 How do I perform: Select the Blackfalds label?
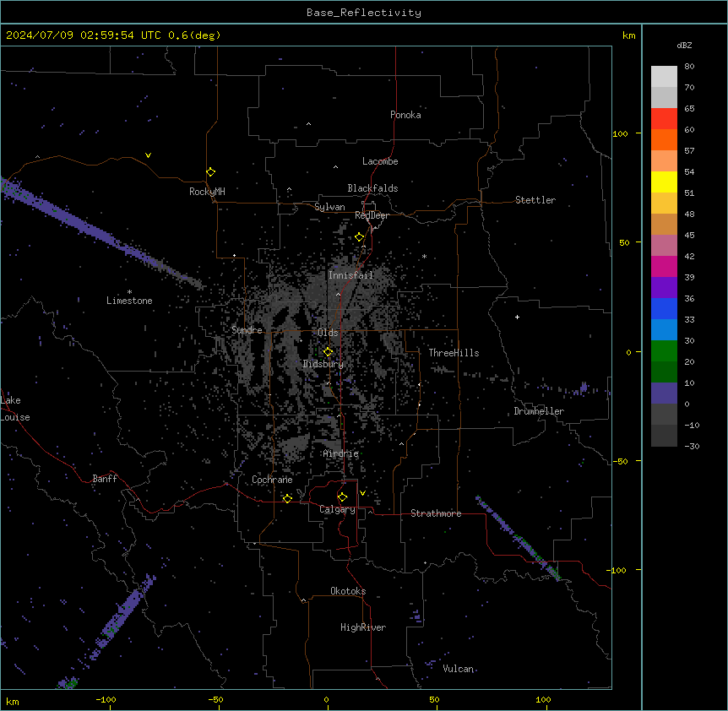click(x=372, y=188)
